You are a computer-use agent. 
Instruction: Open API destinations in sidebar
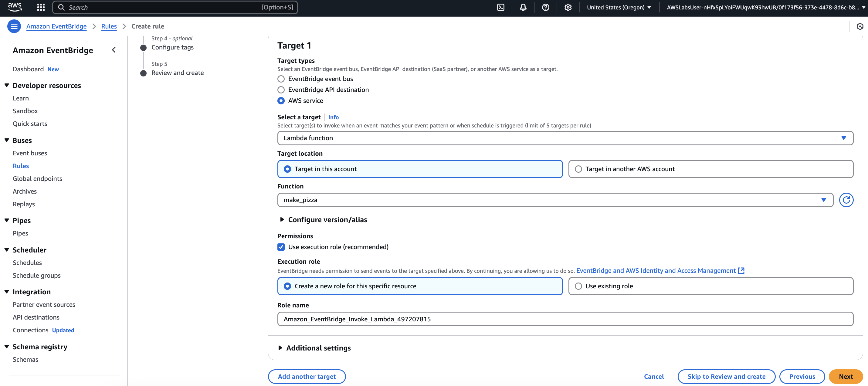(36, 317)
